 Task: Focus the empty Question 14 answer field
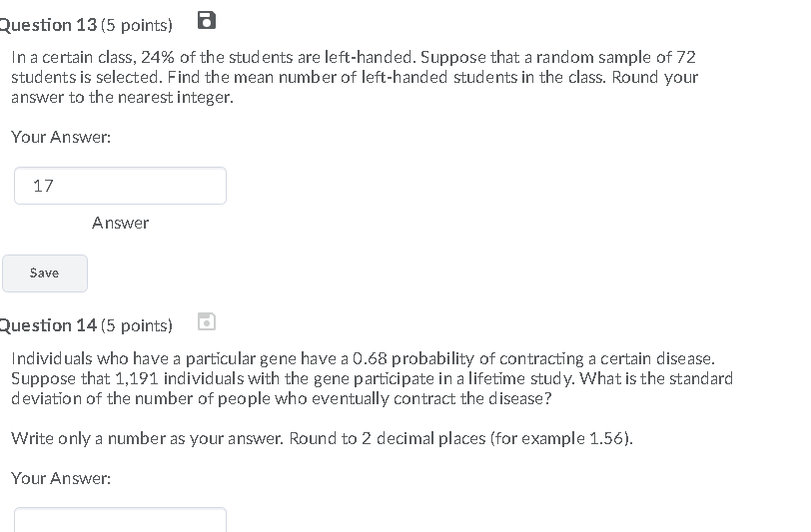point(120,520)
